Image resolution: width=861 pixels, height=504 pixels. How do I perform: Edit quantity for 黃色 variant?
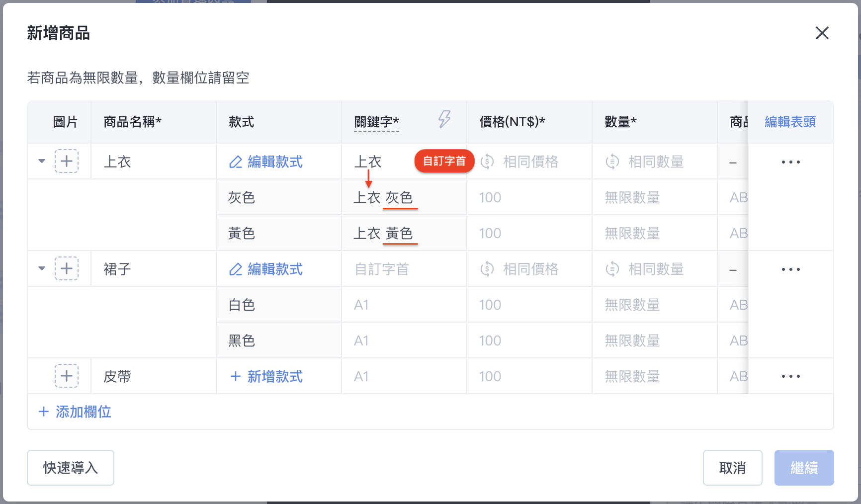[x=655, y=233]
